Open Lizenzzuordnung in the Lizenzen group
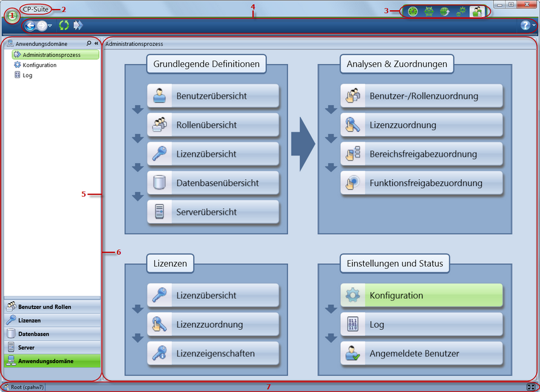This screenshot has width=540, height=392. [x=213, y=324]
